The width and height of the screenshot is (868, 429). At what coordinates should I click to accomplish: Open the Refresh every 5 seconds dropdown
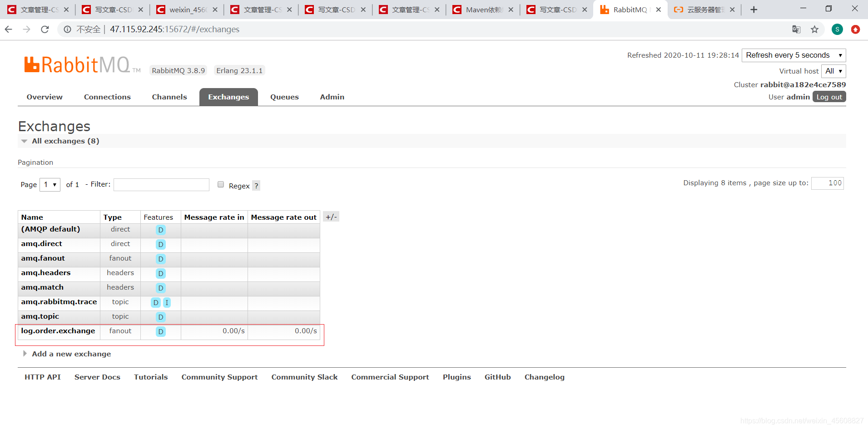794,55
